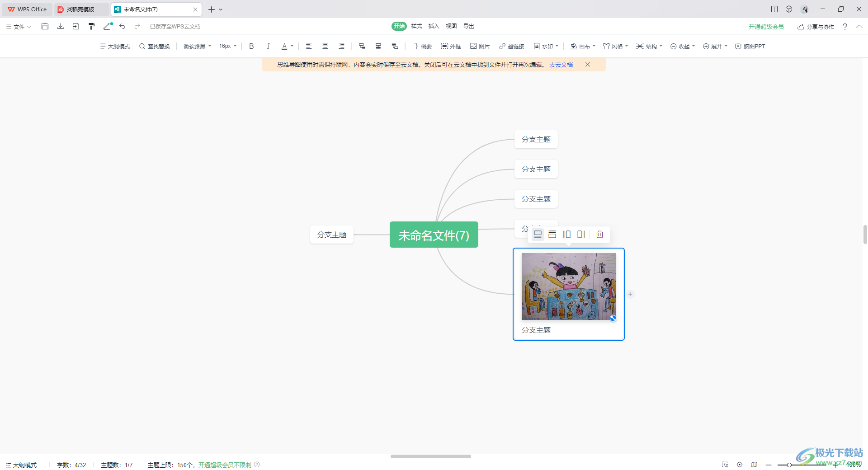Select the central topic 未命名文件(7)
This screenshot has width=868, height=470.
[x=434, y=235]
